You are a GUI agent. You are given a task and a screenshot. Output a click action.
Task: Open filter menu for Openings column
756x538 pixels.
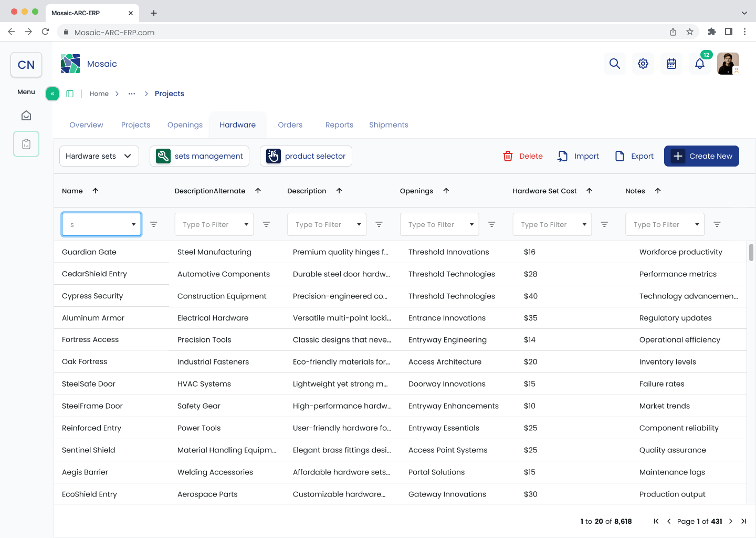pos(492,224)
